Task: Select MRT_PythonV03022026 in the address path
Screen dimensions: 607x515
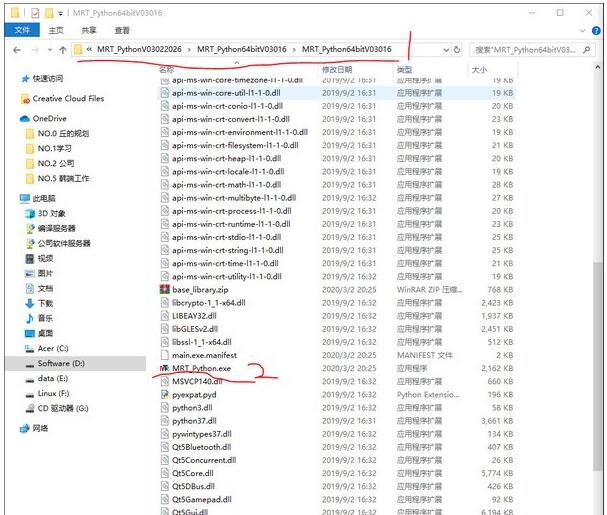Action: [139, 49]
